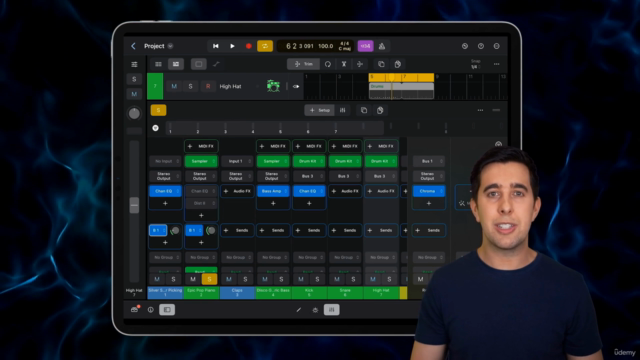The image size is (640, 360).
Task: Solo the High Hat track header
Action: [190, 86]
